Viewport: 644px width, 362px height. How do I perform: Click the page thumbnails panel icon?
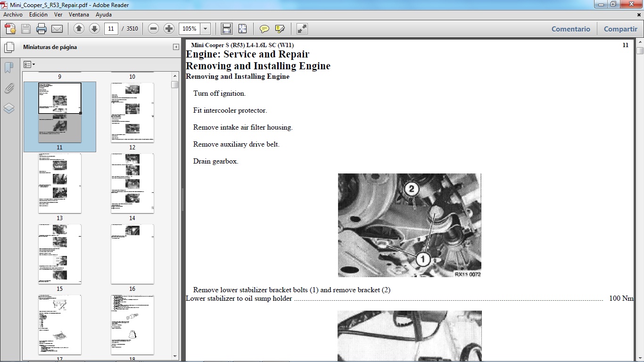pos(9,47)
